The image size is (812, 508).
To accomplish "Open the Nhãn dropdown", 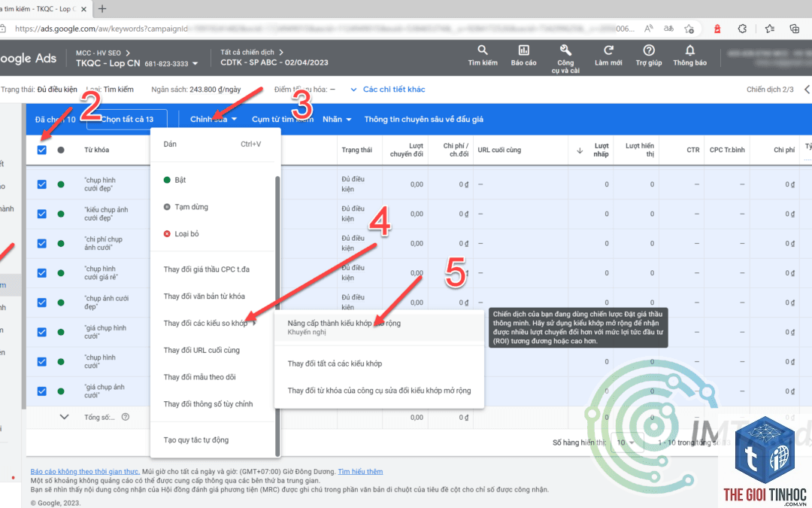I will coord(337,119).
